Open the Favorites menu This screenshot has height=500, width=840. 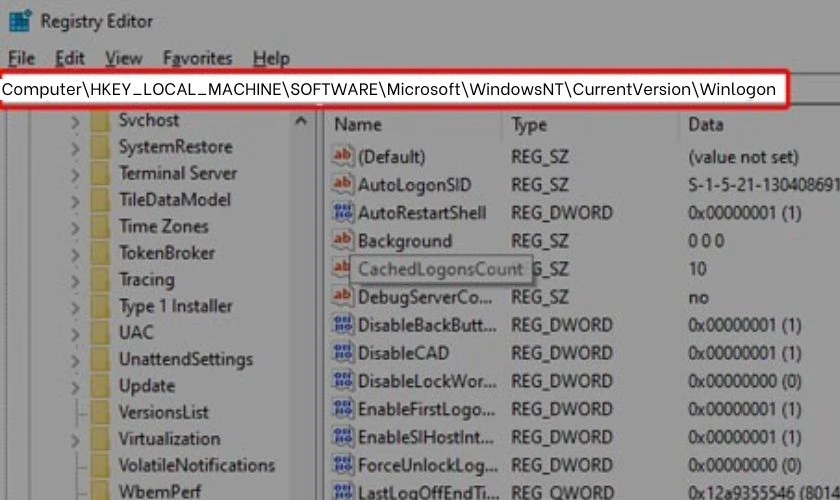point(198,58)
